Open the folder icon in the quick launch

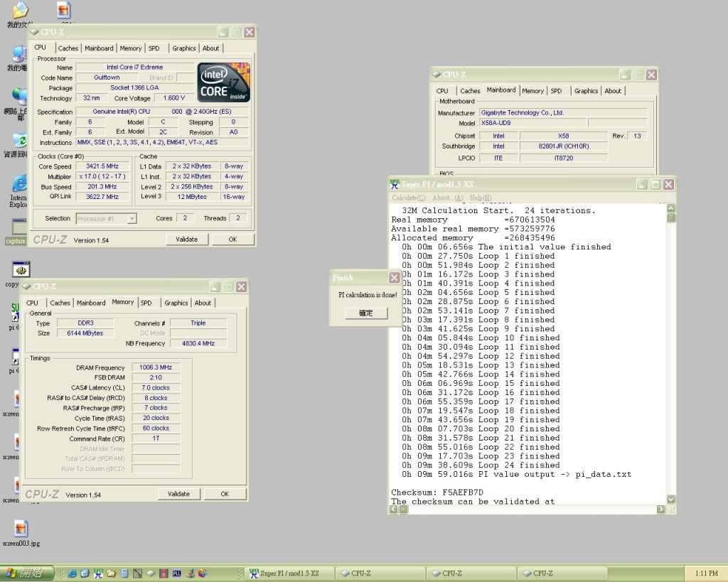(x=112, y=573)
